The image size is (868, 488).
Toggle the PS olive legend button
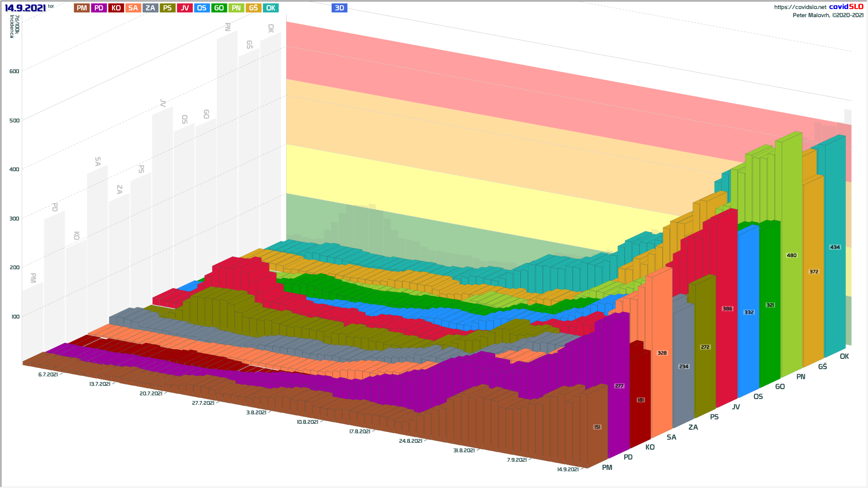point(167,8)
